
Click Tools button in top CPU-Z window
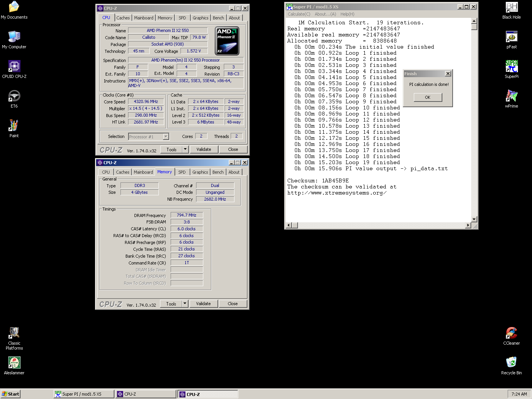[x=172, y=149]
